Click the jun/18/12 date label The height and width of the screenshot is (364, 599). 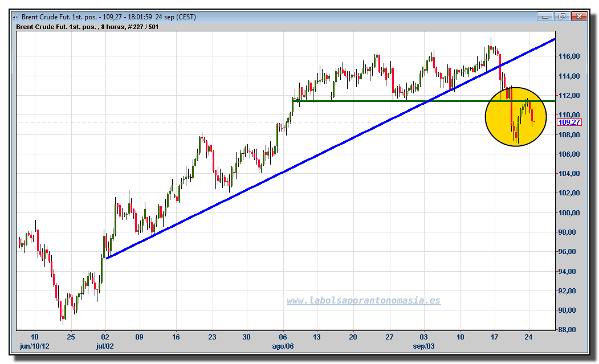click(x=35, y=346)
